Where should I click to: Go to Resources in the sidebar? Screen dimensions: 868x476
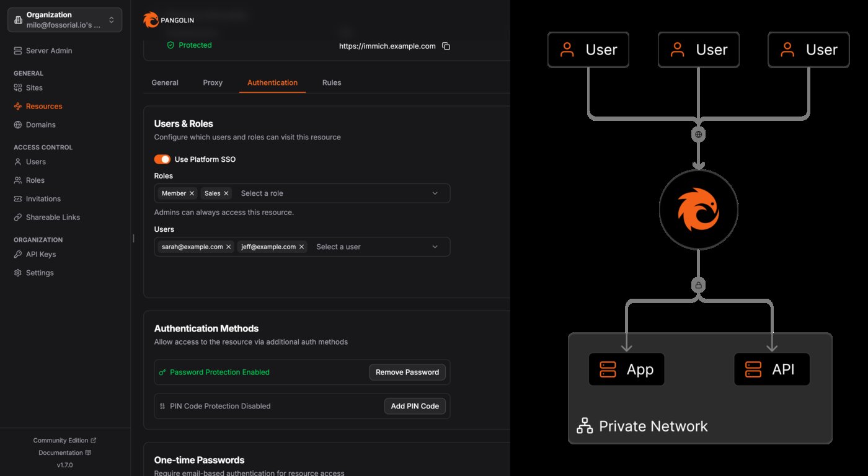click(38, 107)
